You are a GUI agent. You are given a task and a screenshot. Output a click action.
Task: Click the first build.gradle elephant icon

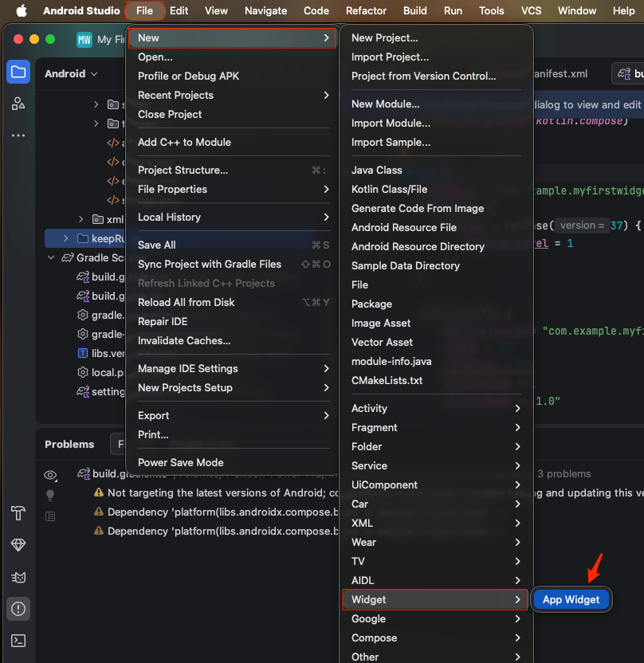[83, 277]
